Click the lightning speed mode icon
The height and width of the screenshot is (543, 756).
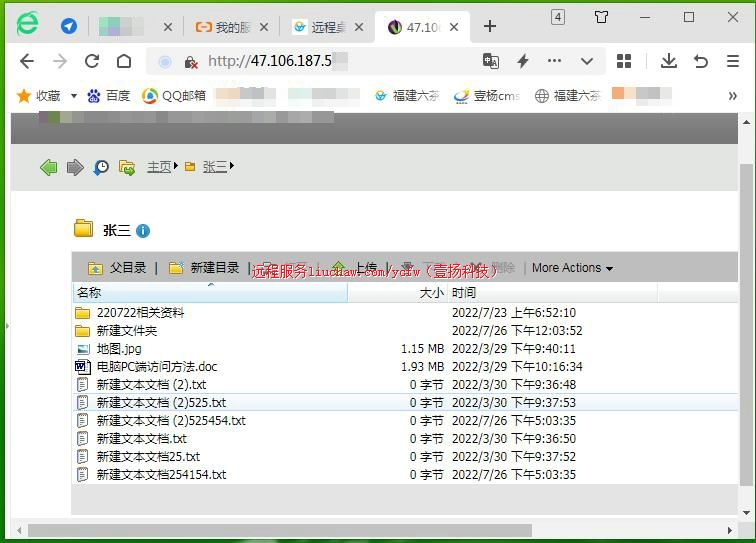[523, 61]
